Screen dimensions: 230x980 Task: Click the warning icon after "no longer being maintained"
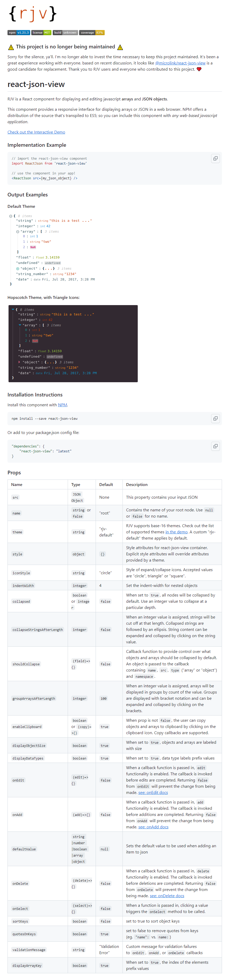point(120,47)
